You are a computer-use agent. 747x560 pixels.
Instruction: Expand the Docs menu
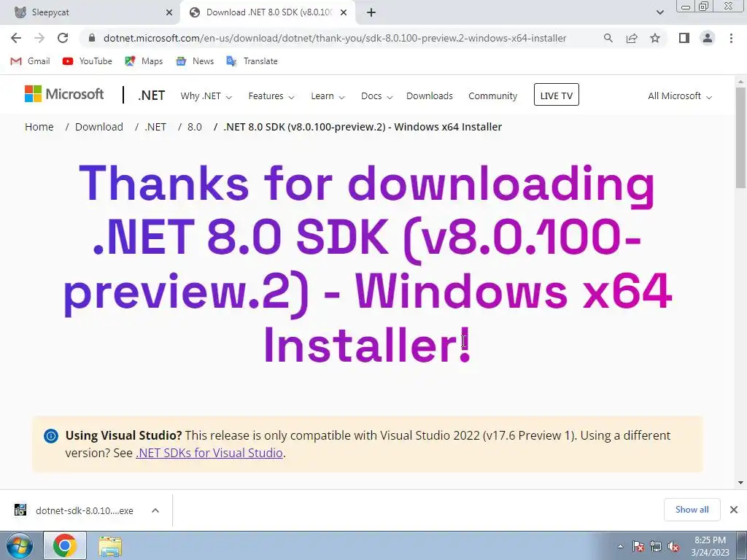(376, 96)
